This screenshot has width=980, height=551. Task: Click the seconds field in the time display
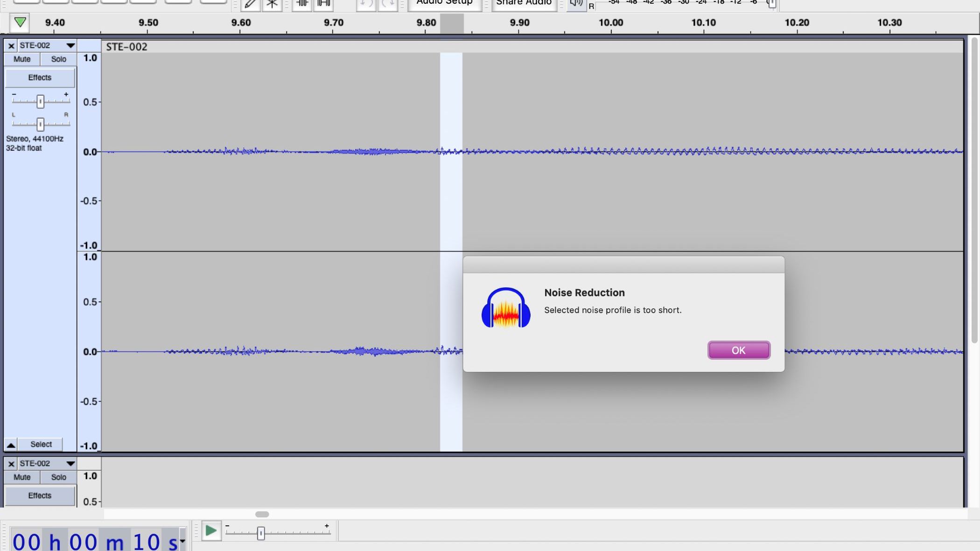[147, 541]
